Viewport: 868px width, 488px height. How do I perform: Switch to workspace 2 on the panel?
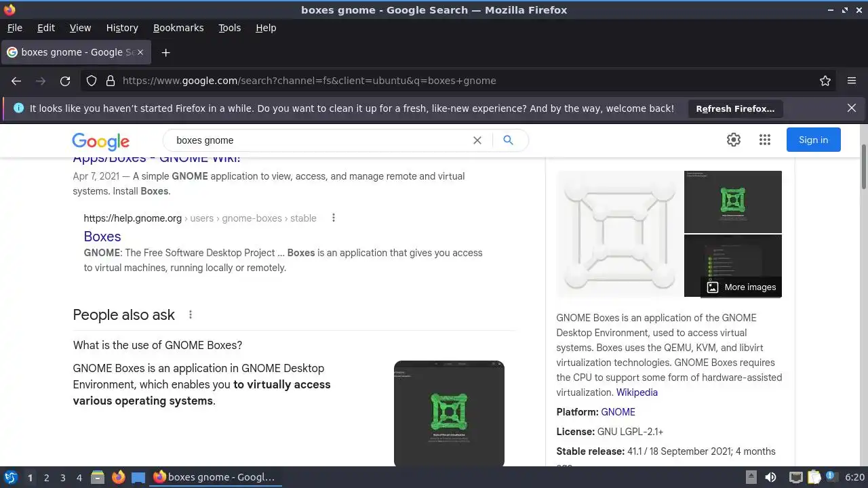46,478
